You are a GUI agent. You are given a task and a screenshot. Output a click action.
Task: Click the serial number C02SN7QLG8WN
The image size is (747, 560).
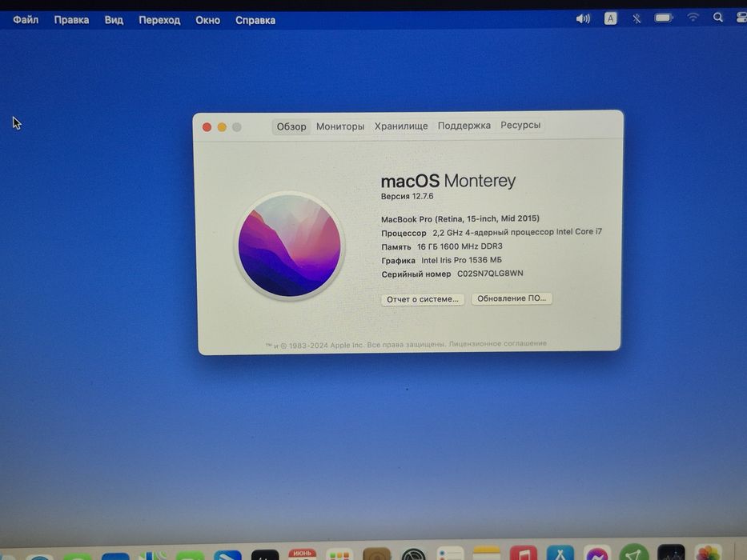pos(490,274)
